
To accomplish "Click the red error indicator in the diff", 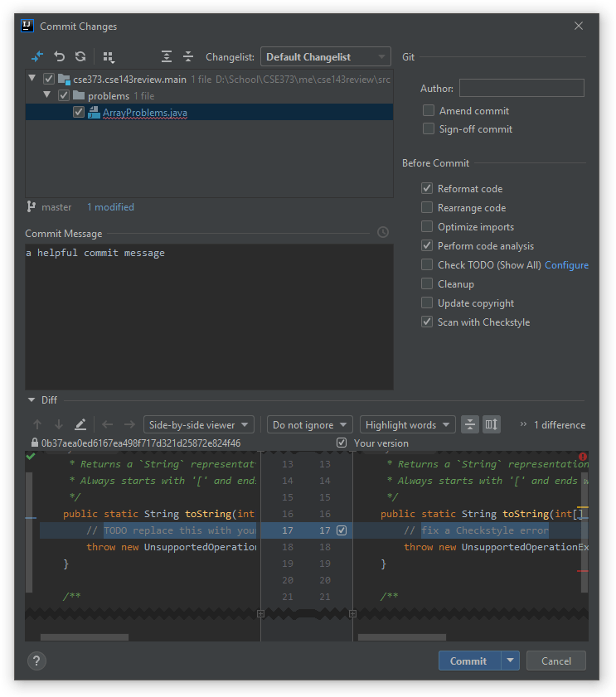I will pyautogui.click(x=583, y=457).
